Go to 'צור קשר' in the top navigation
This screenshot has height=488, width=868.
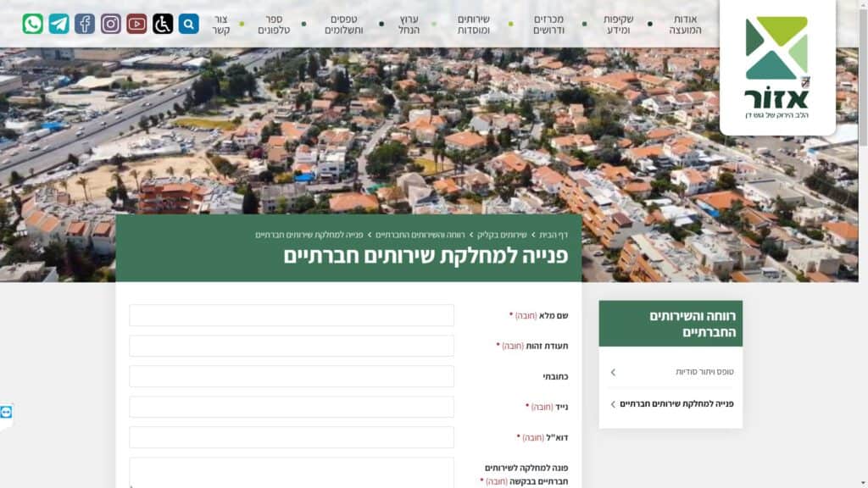pos(220,24)
